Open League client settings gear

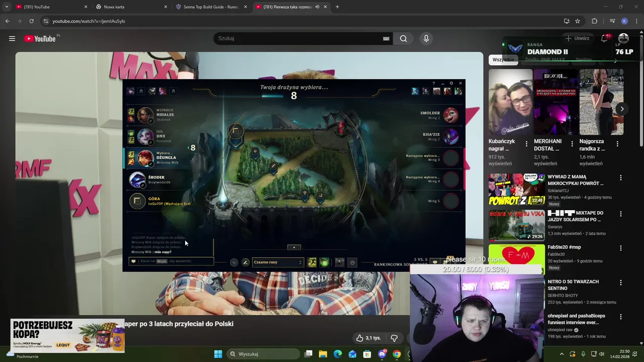click(451, 83)
